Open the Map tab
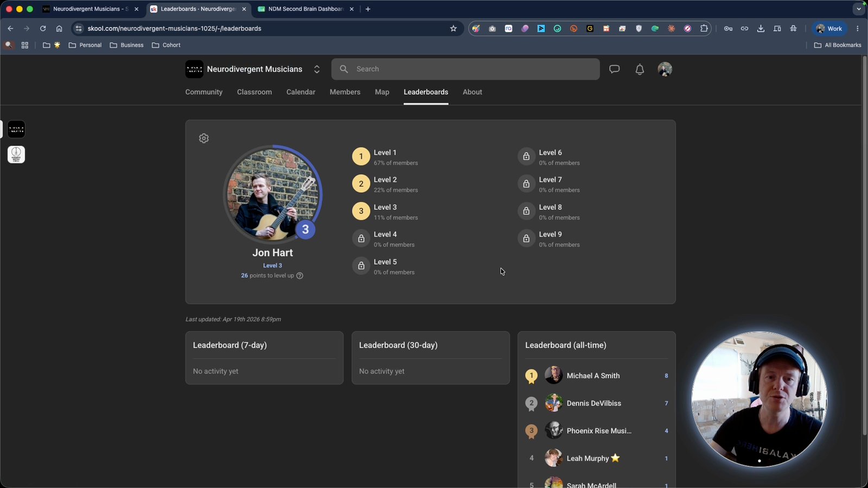The width and height of the screenshot is (868, 488). click(x=382, y=92)
